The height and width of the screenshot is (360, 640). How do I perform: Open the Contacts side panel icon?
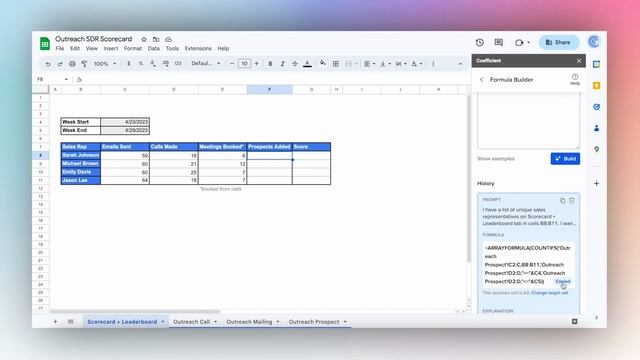(x=596, y=128)
